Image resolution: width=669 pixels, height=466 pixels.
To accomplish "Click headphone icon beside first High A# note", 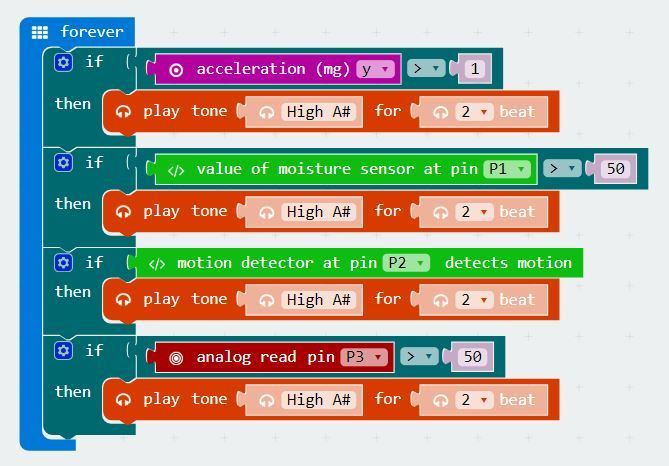I will (267, 112).
